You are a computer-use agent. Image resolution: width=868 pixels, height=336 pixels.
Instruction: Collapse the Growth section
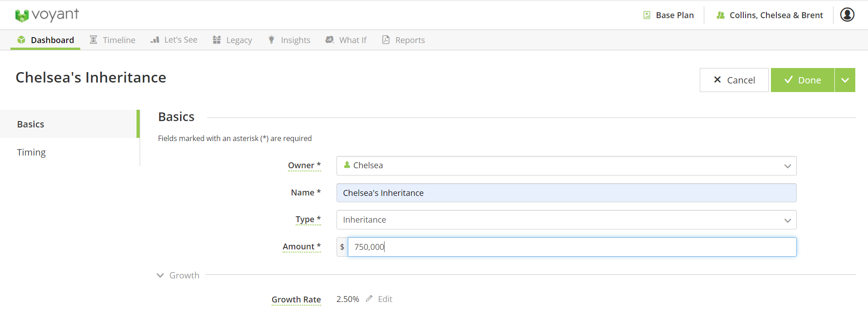(161, 275)
